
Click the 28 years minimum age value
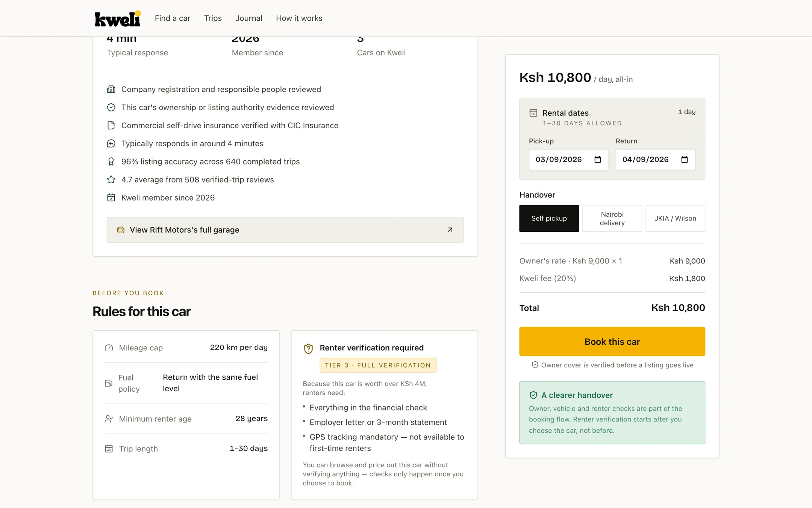pyautogui.click(x=251, y=418)
